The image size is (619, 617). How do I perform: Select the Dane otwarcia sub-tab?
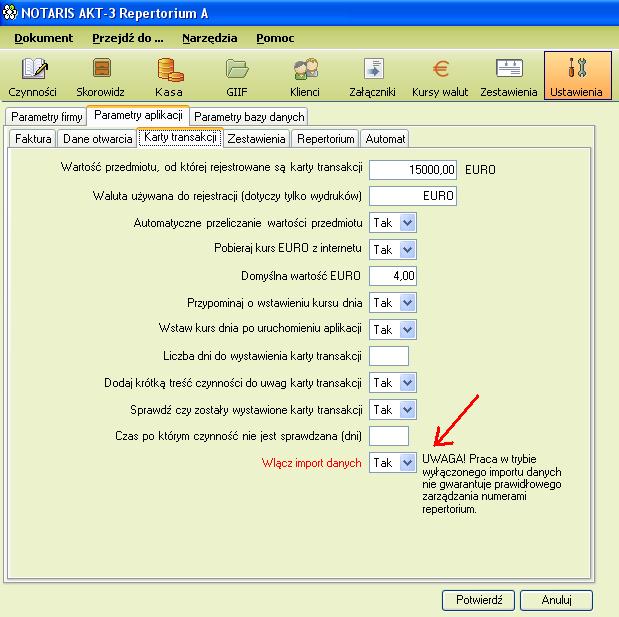[98, 139]
